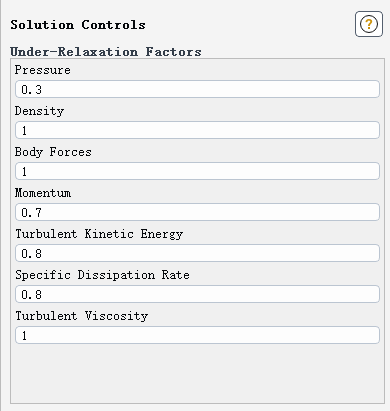Click the Under-Relaxation Factors group heading
The image size is (390, 411).
[x=106, y=52]
